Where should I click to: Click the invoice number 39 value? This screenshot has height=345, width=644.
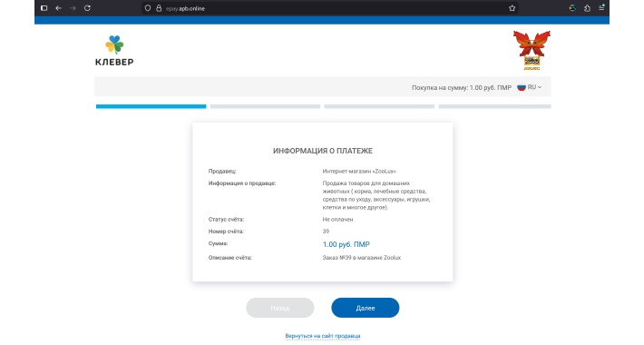[x=326, y=232]
